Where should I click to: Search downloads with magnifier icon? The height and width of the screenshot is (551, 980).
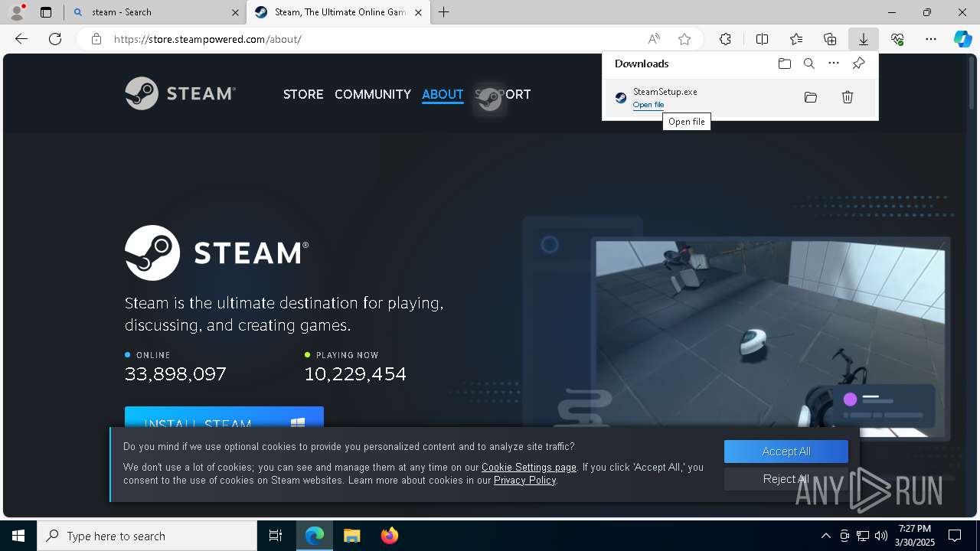(x=808, y=64)
